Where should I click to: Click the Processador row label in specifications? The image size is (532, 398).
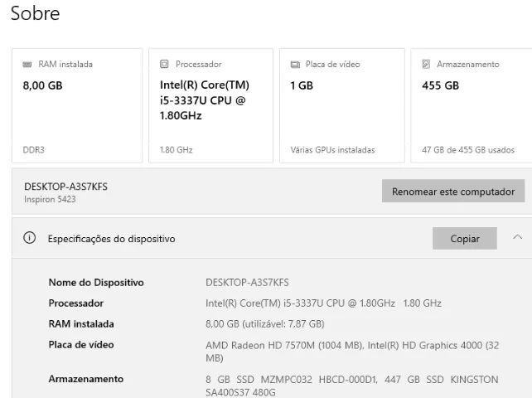pos(76,303)
